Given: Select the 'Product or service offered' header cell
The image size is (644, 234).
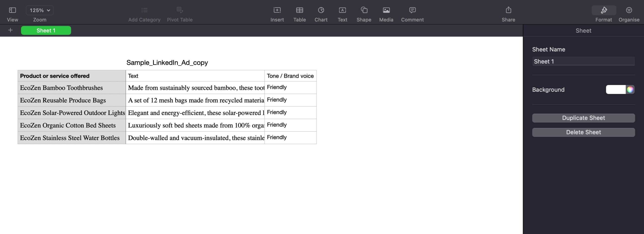Looking at the screenshot, I should point(72,76).
